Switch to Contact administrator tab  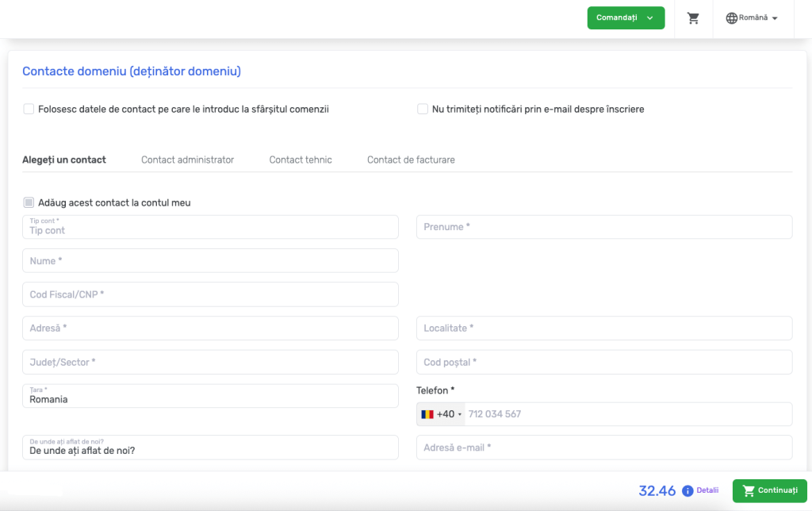187,159
